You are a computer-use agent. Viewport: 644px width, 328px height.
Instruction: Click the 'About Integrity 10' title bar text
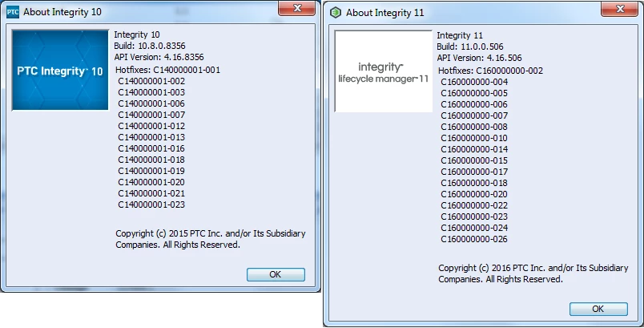click(62, 12)
